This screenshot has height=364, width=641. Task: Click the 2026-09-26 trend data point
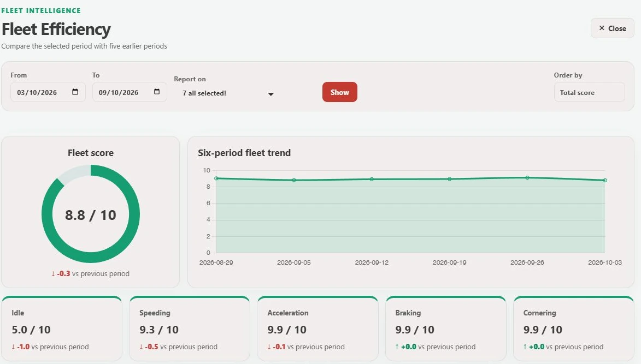pos(527,177)
